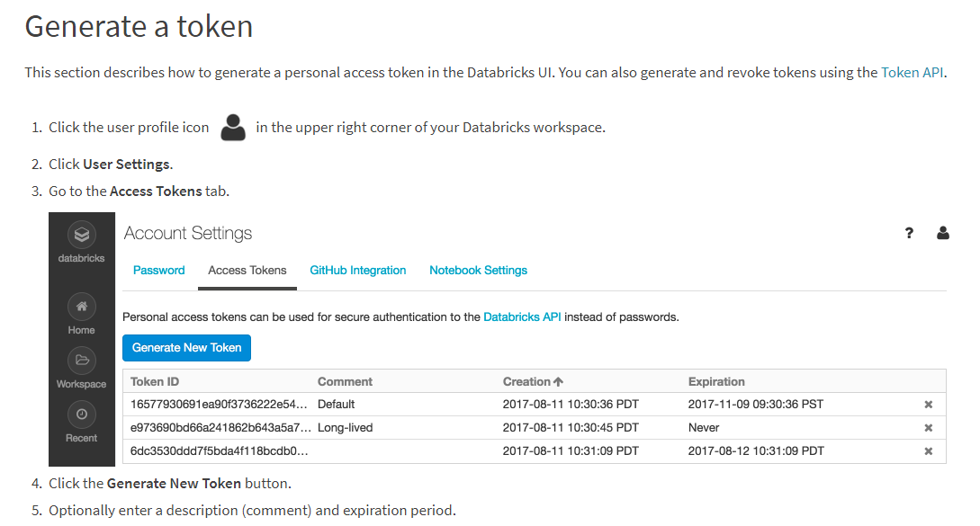Image resolution: width=980 pixels, height=526 pixels.
Task: Open the Workspace folder icon
Action: [x=82, y=361]
